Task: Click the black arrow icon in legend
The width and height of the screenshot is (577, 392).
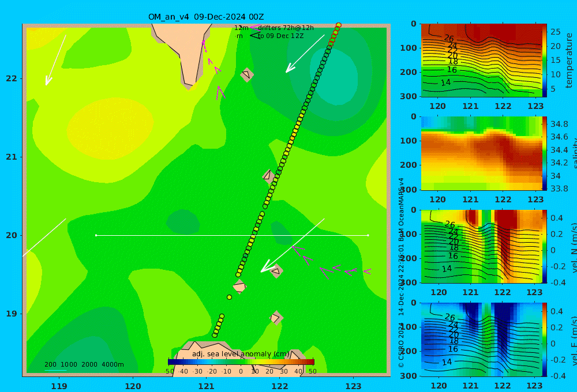Action: (254, 35)
